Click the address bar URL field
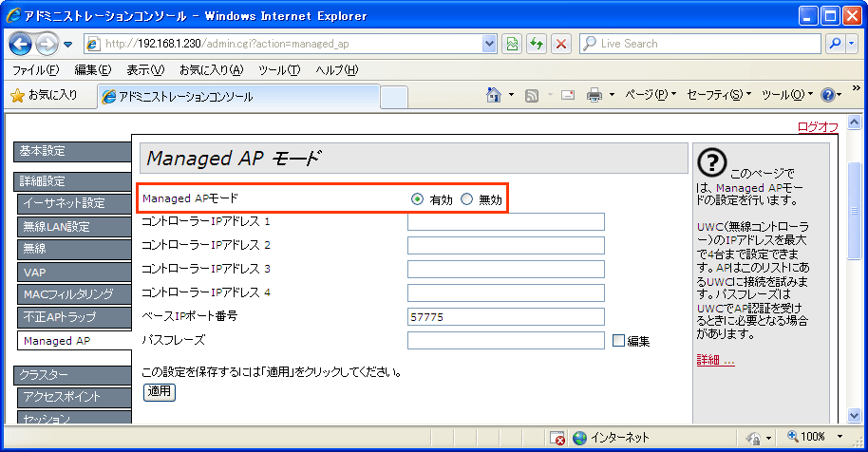Image resolution: width=868 pixels, height=452 pixels. [283, 44]
